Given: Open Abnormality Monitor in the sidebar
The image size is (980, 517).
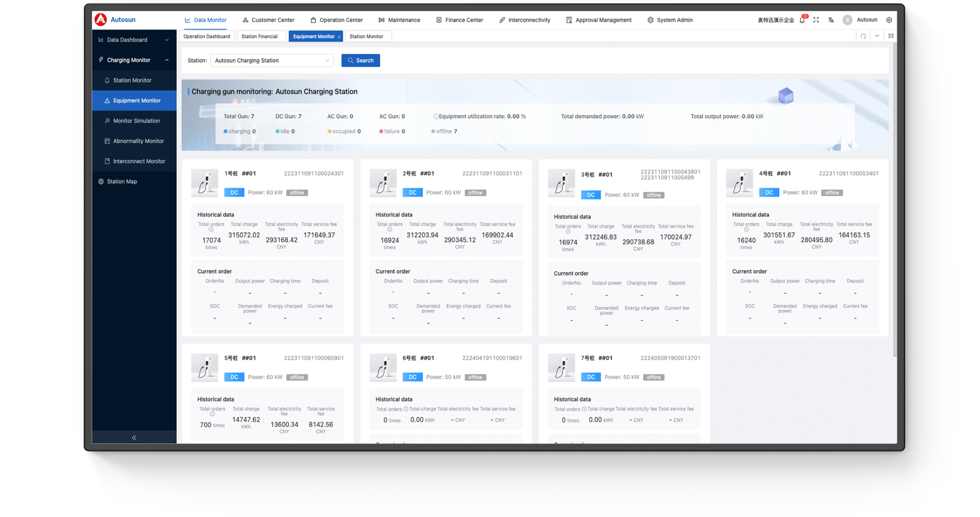Looking at the screenshot, I should click(138, 141).
